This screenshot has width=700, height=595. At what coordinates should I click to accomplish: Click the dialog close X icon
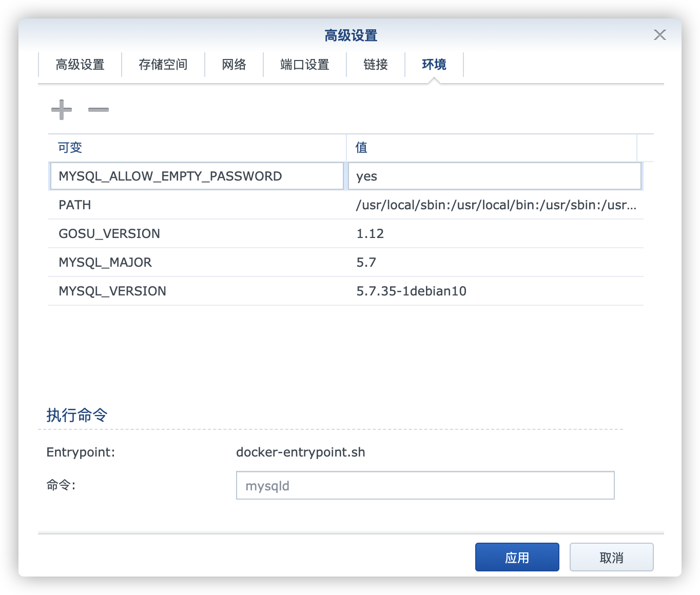[x=660, y=35]
